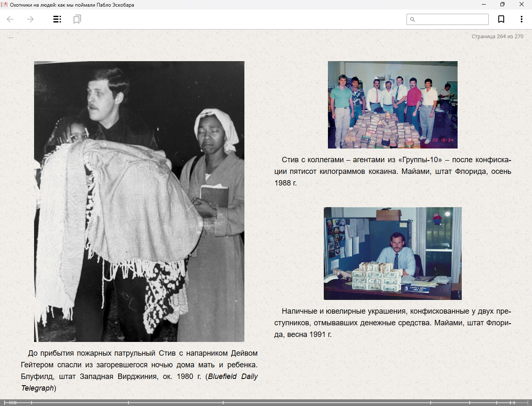Click the magnifier icon in search box

(413, 20)
